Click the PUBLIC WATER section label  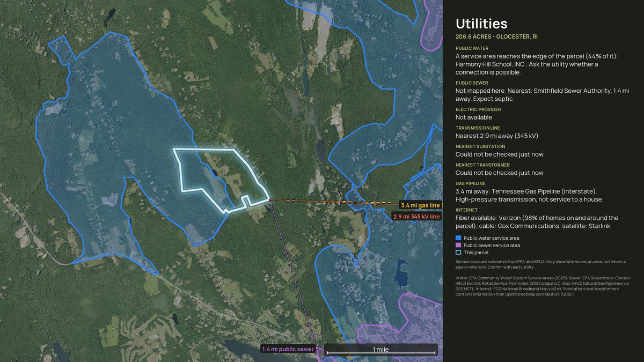(x=472, y=48)
